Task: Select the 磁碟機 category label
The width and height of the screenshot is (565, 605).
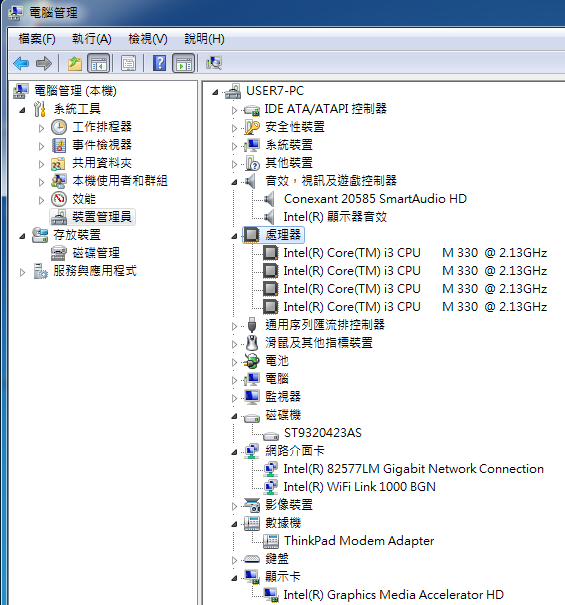Action: click(x=283, y=415)
